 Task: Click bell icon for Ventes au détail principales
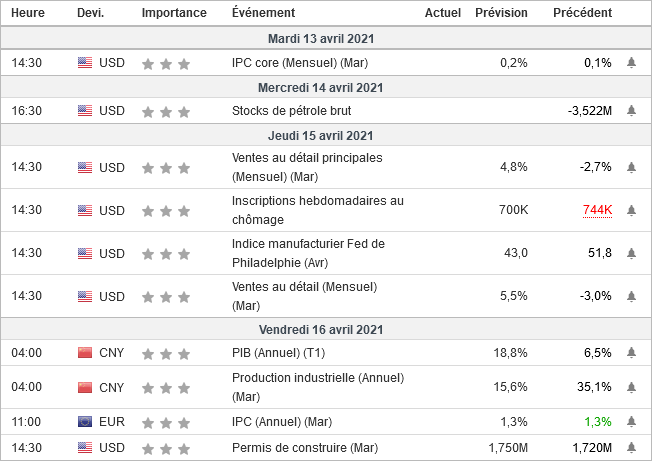[x=631, y=167]
